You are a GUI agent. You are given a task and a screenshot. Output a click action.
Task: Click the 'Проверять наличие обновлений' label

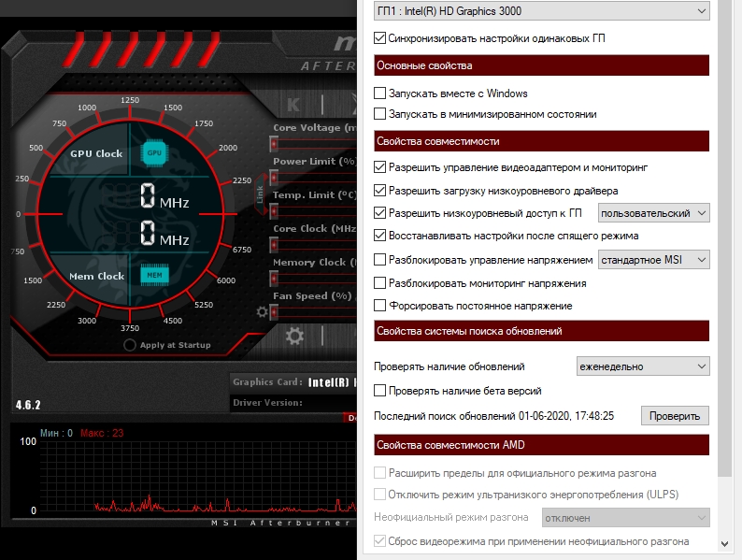[x=449, y=366]
